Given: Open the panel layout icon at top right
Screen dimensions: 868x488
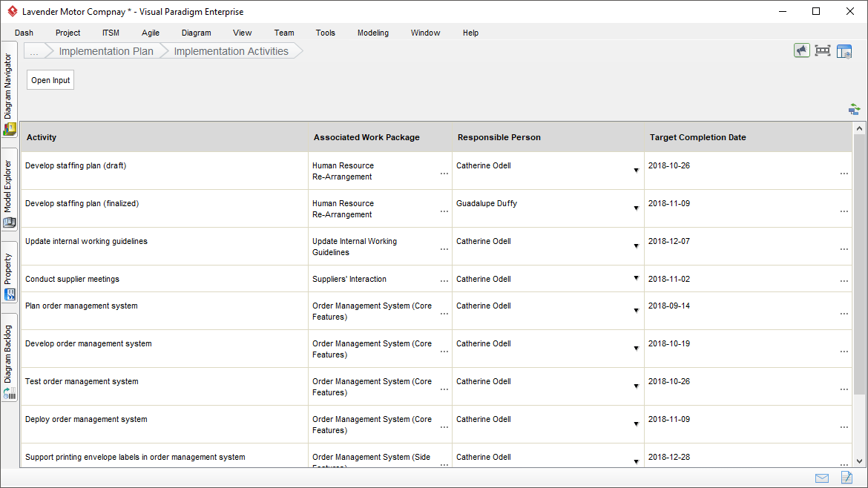Looking at the screenshot, I should (x=844, y=51).
